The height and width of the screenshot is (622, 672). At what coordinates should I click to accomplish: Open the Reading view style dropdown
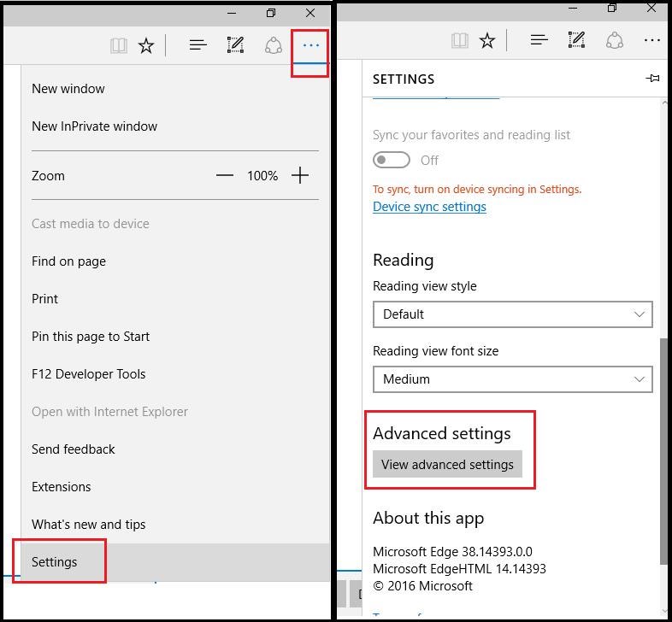click(513, 314)
